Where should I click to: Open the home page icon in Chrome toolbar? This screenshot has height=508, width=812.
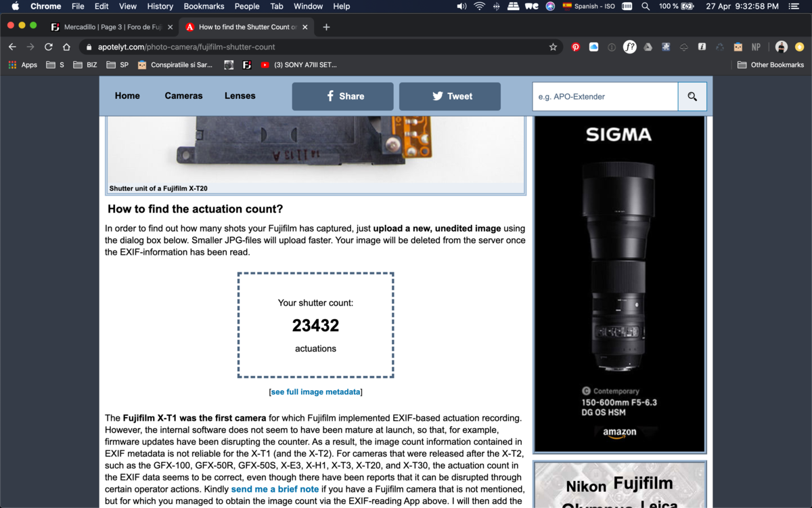tap(66, 47)
